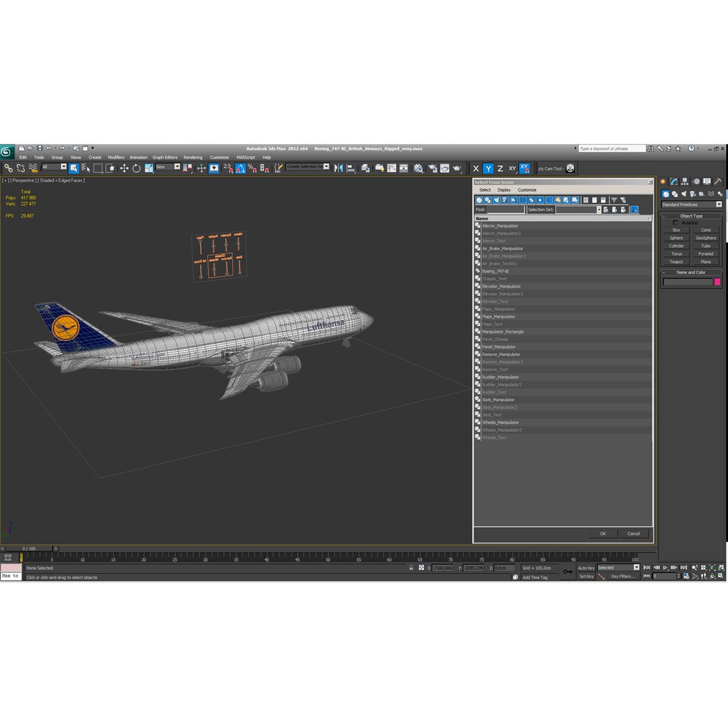Click the Key Filters button
The height and width of the screenshot is (728, 728).
tap(623, 576)
